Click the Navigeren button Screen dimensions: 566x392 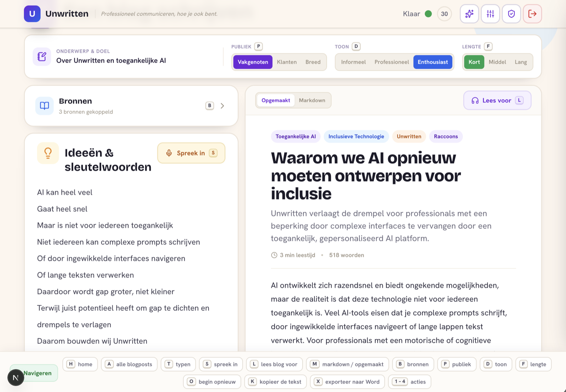click(x=37, y=373)
